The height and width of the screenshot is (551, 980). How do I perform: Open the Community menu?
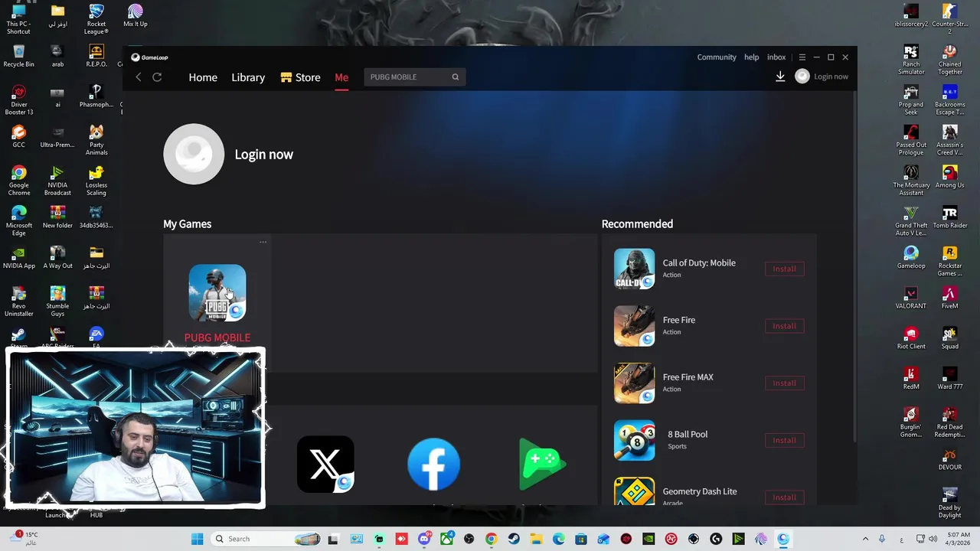pyautogui.click(x=717, y=57)
